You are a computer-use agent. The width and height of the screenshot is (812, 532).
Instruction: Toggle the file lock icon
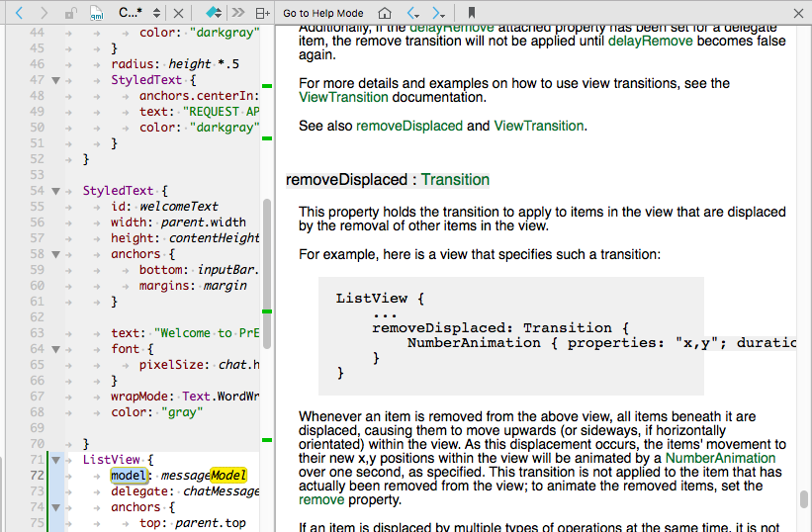point(71,14)
